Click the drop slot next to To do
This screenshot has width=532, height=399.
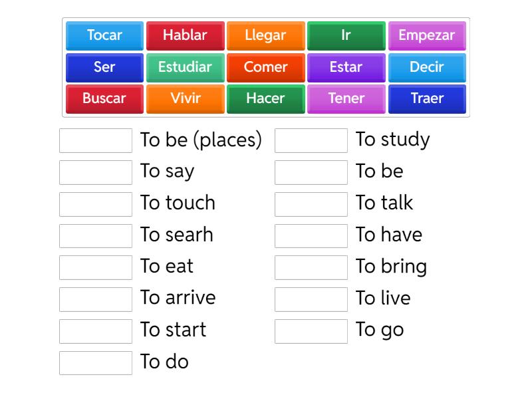(x=96, y=362)
